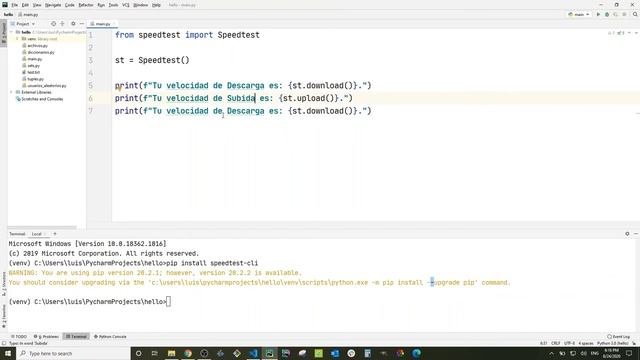Open the Run menu
This screenshot has width=640, height=360.
click(101, 5)
